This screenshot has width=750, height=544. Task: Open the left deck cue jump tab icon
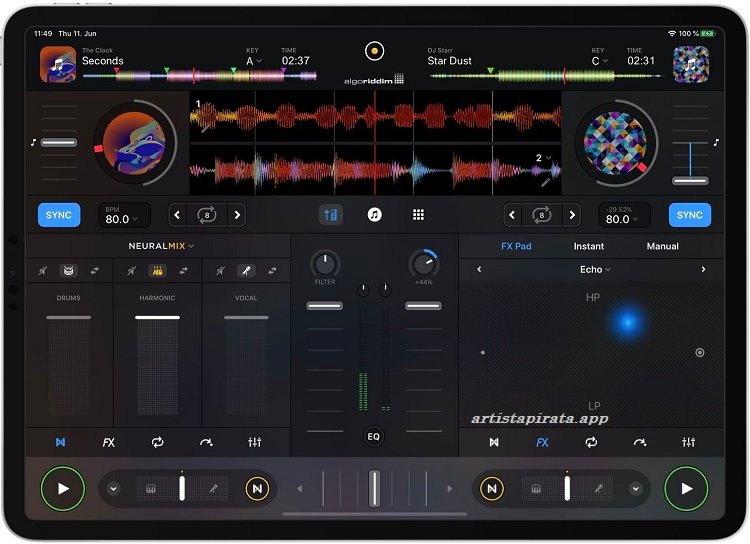[x=206, y=442]
